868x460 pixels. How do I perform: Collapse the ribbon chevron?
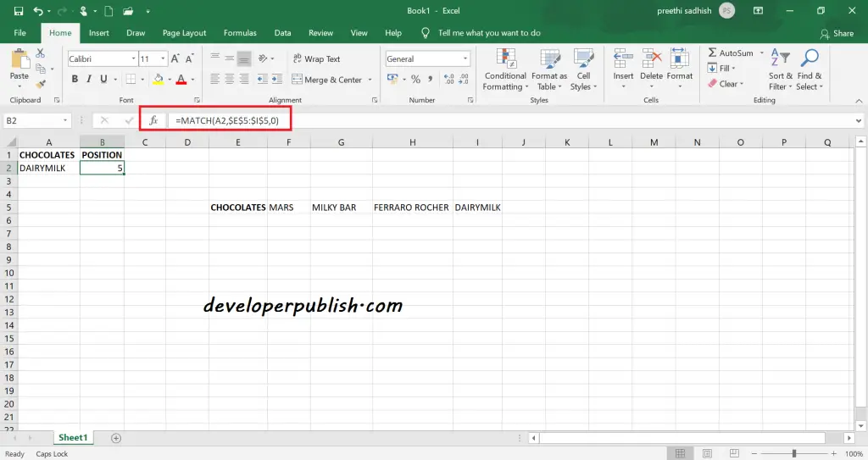tap(859, 101)
